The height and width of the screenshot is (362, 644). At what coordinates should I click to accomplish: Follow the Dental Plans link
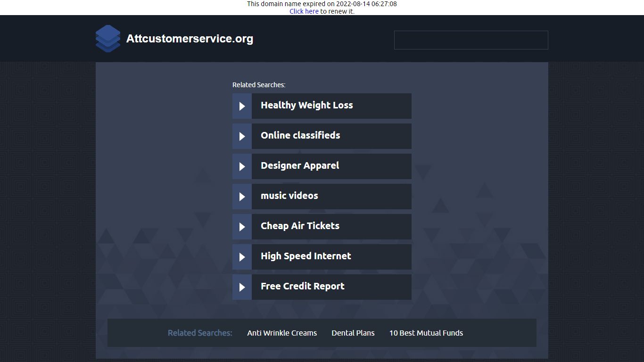point(353,333)
